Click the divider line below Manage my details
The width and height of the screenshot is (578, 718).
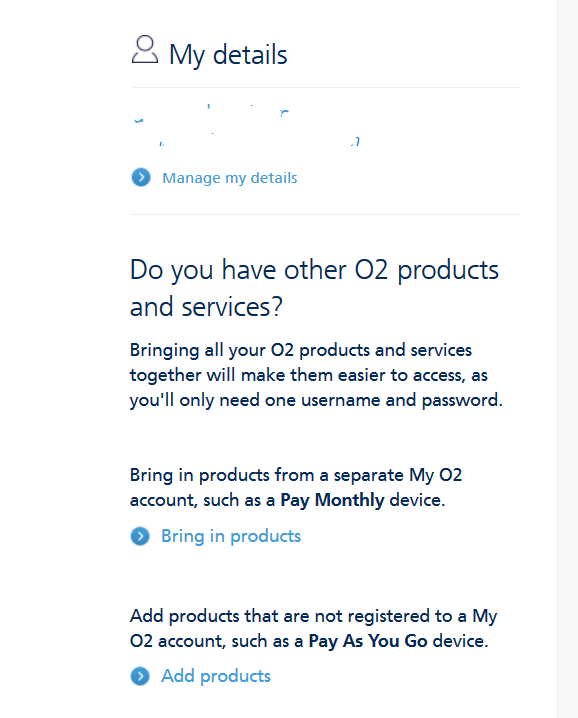point(326,214)
